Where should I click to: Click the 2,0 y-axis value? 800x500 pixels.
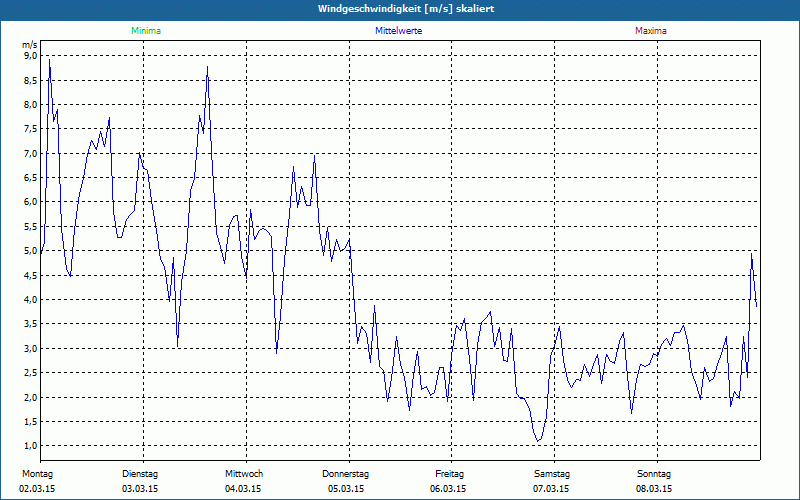(31, 397)
